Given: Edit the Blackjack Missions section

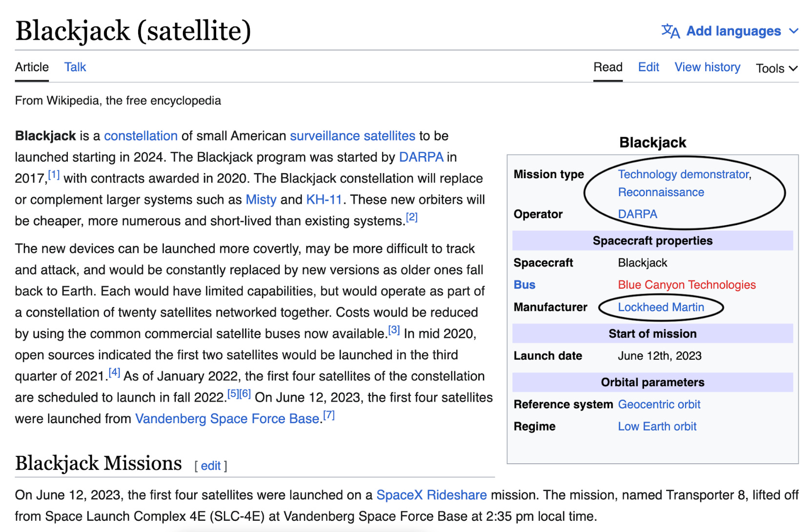Looking at the screenshot, I should (x=211, y=466).
